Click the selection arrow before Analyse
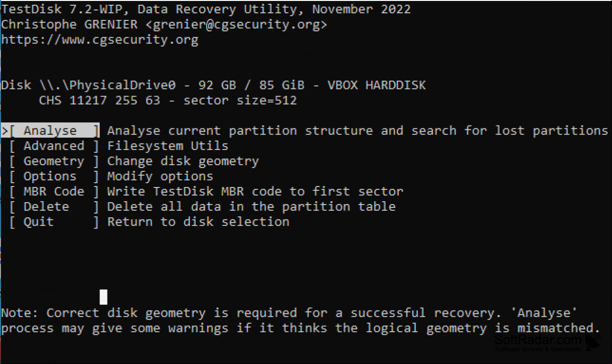 point(4,131)
